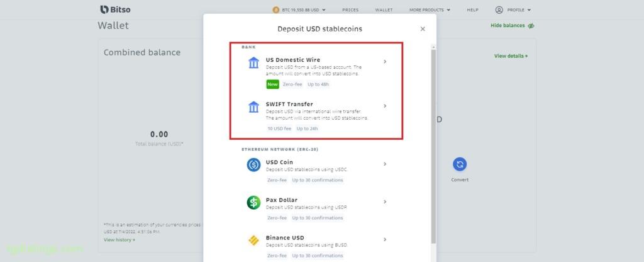Toggle Hide balances eye icon
This screenshot has width=644, height=262.
click(x=531, y=25)
